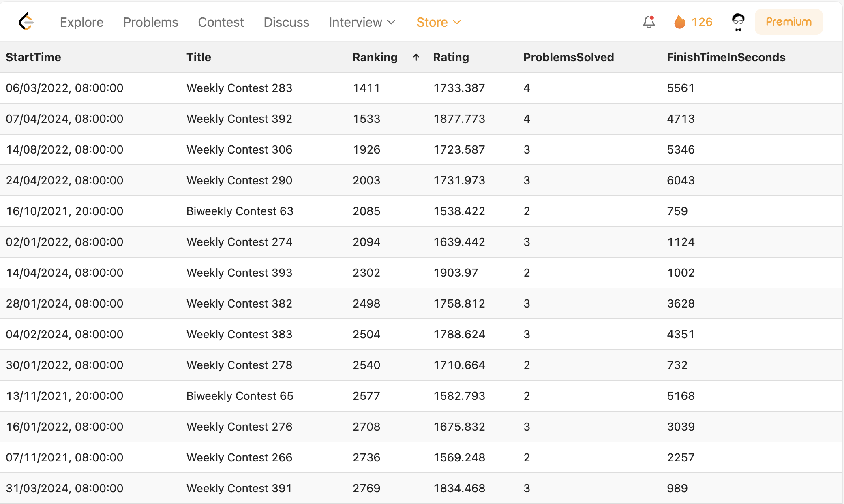The height and width of the screenshot is (504, 844).
Task: Click the LeetCode logo icon
Action: click(26, 21)
